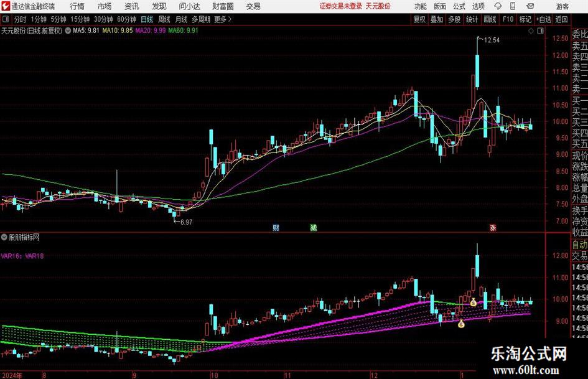Click the 游客 guest account label

click(x=562, y=6)
